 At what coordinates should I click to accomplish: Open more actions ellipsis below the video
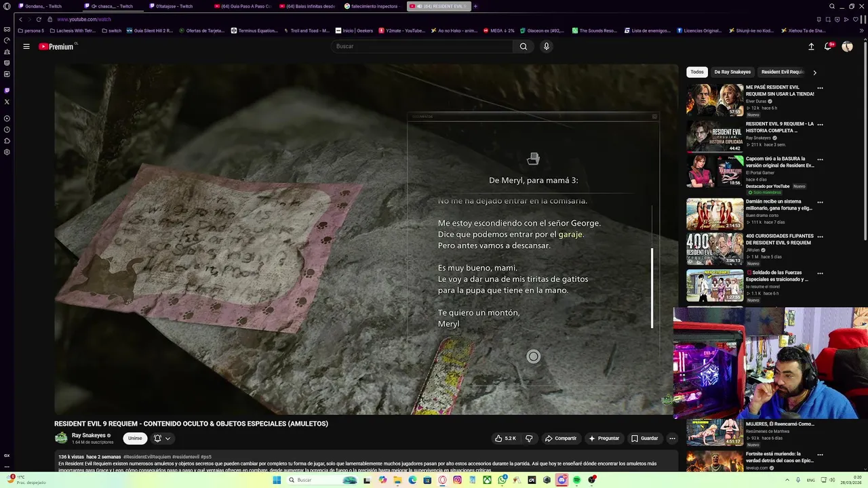pyautogui.click(x=672, y=439)
